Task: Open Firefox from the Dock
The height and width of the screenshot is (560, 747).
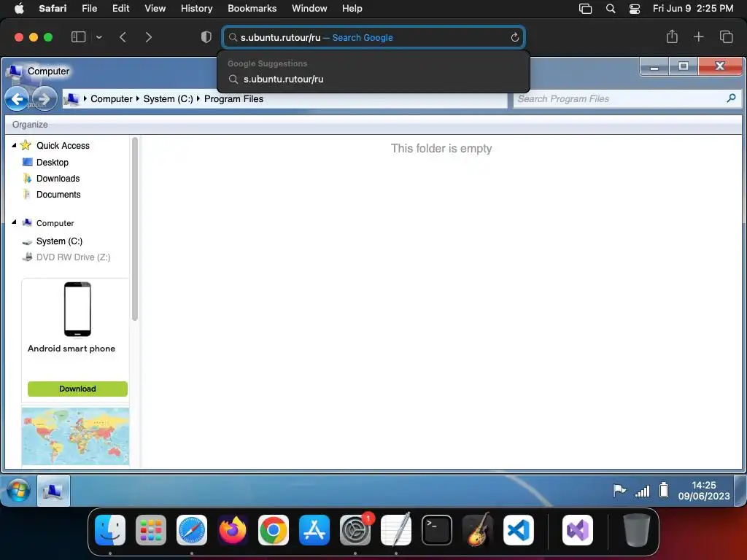Action: (233, 530)
